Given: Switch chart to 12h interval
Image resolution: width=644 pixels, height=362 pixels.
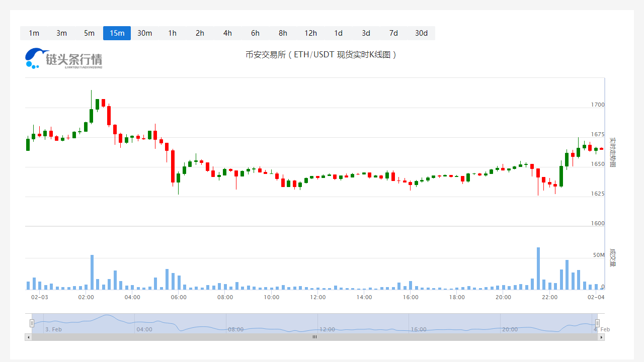Looking at the screenshot, I should 310,33.
